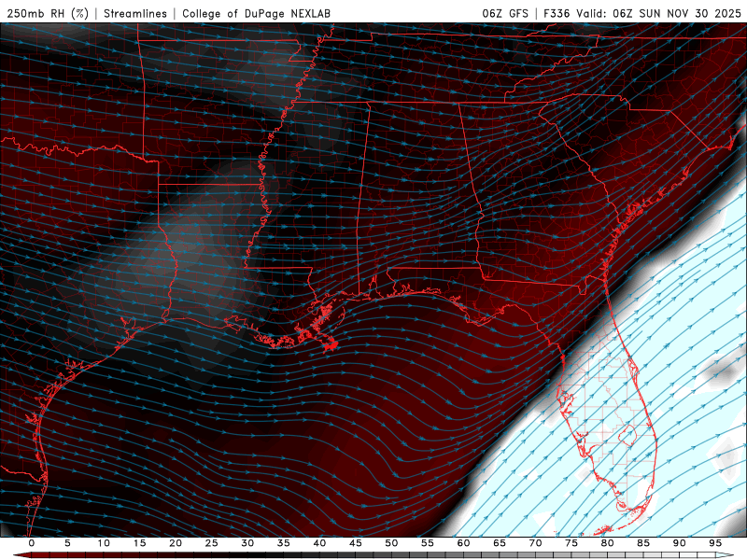Pick the '35' legend value
The image size is (747, 560).
click(x=284, y=543)
